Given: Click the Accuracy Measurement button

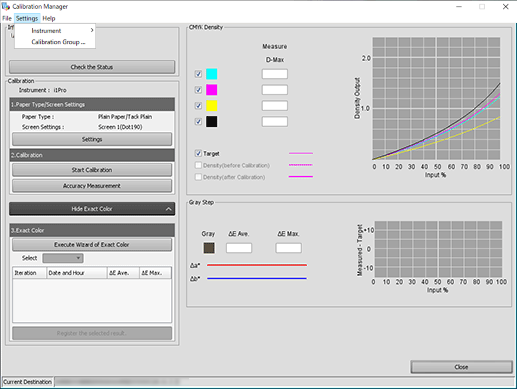Looking at the screenshot, I should pyautogui.click(x=92, y=186).
